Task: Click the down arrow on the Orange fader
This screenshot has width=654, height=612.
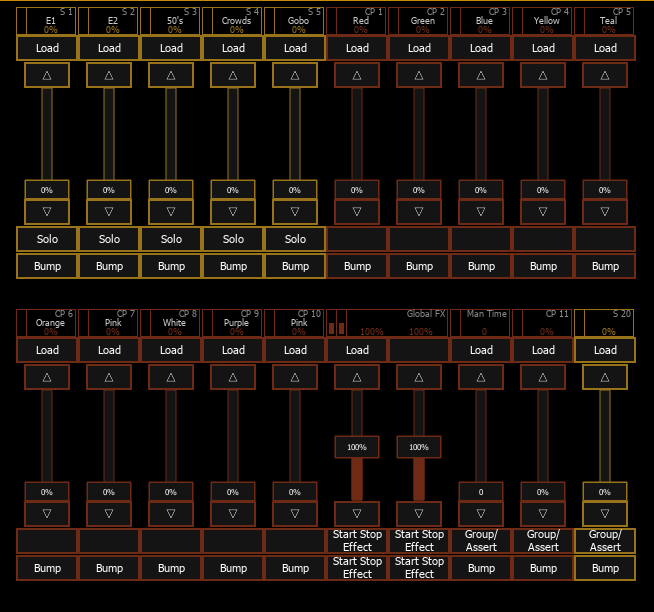Action: tap(47, 514)
